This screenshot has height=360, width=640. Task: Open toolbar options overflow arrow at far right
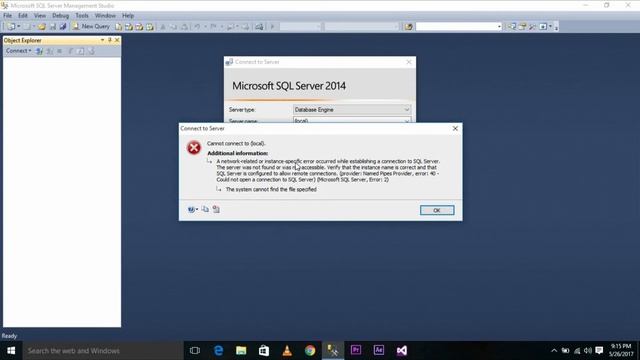(x=556, y=27)
